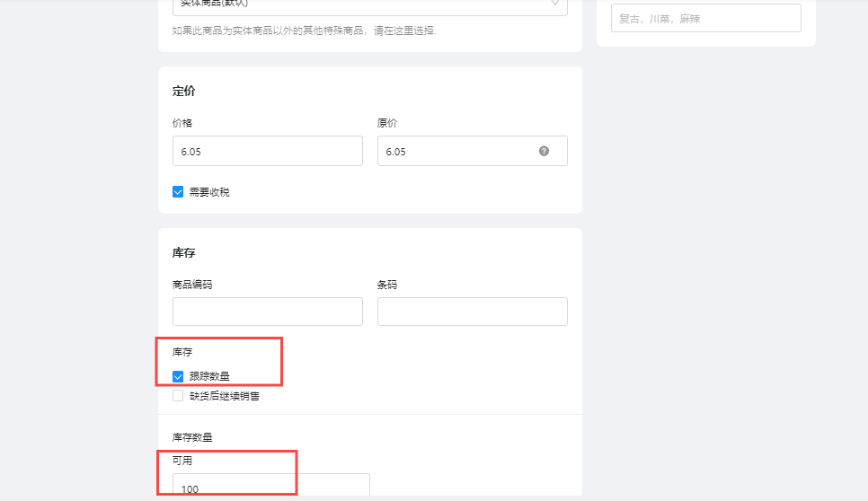Toggle the 跟踪数量 checkbox
This screenshot has height=501, width=868.
pyautogui.click(x=178, y=376)
